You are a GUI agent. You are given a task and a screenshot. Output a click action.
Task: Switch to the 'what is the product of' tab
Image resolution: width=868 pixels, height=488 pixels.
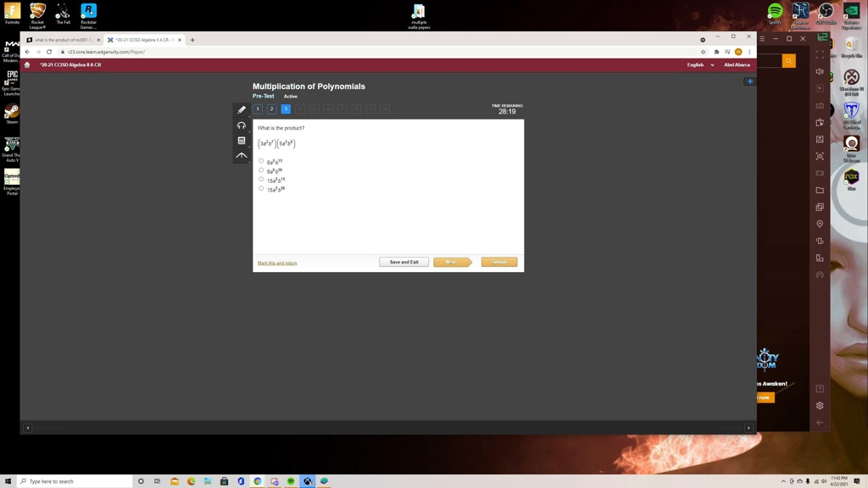click(63, 40)
